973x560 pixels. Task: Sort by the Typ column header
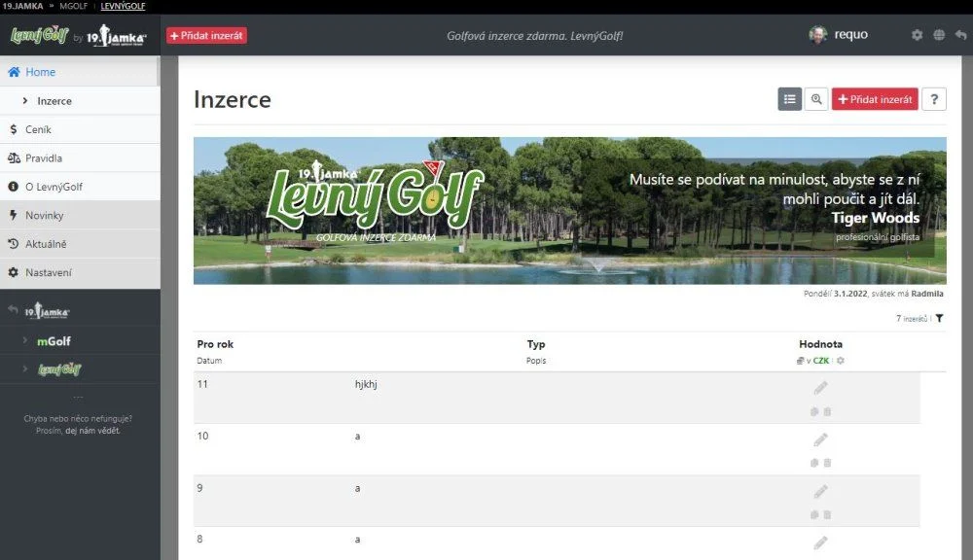[535, 344]
